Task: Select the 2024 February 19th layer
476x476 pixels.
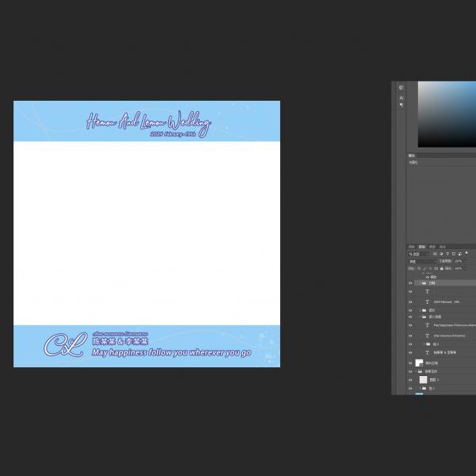Action: pos(448,302)
